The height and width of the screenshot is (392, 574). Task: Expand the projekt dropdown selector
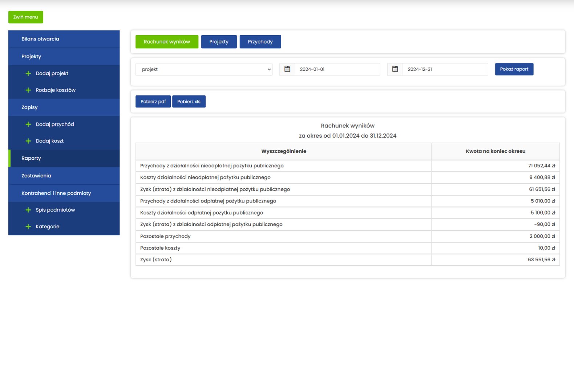point(204,69)
